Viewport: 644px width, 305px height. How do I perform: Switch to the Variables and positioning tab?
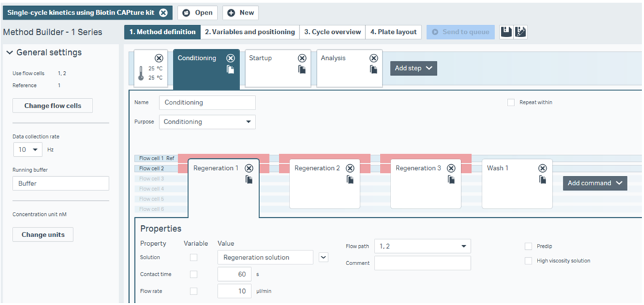[249, 32]
